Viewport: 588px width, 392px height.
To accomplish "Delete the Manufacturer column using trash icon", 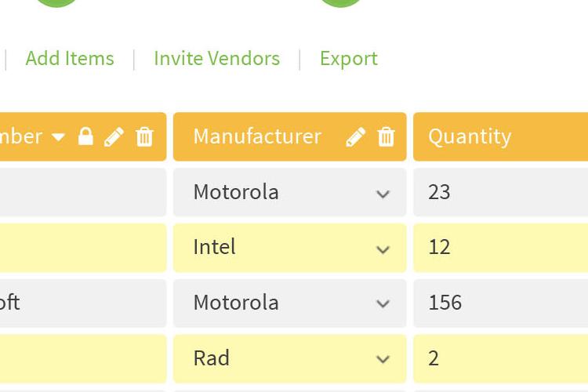I will [386, 136].
